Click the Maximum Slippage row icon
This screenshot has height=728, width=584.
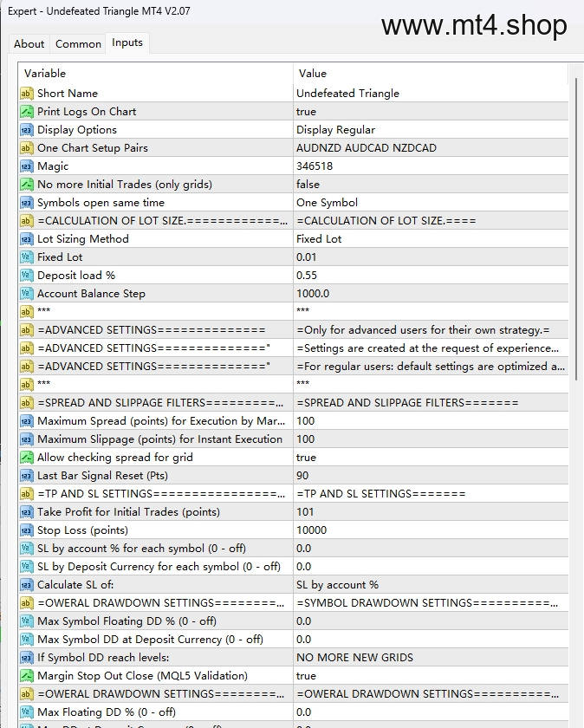(27, 439)
